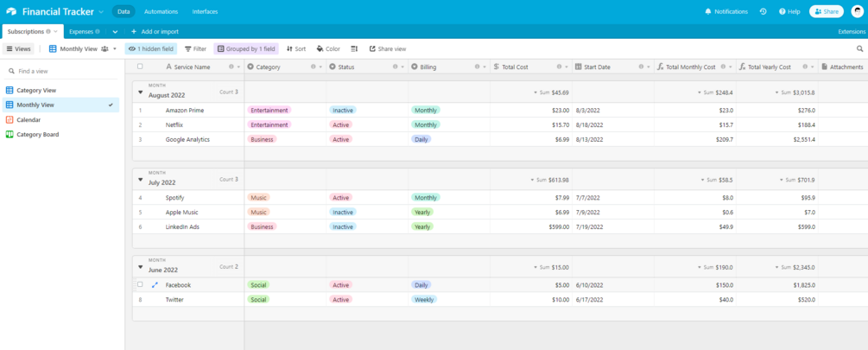Open the Notifications bell
The image size is (868, 350).
click(726, 11)
